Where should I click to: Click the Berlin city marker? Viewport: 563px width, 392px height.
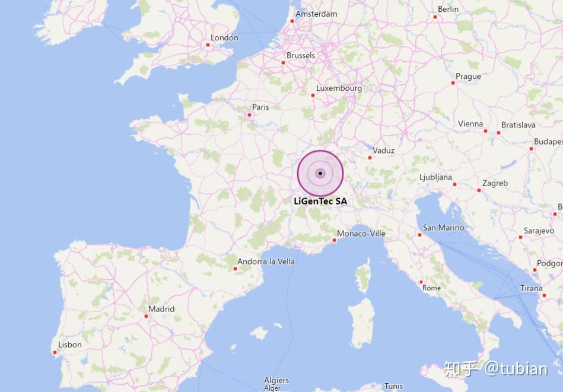pyautogui.click(x=435, y=17)
